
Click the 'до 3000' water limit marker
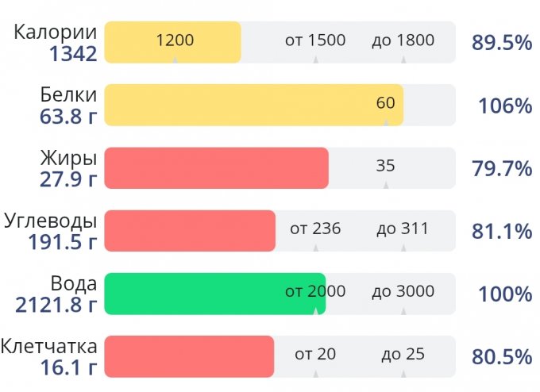(403, 291)
